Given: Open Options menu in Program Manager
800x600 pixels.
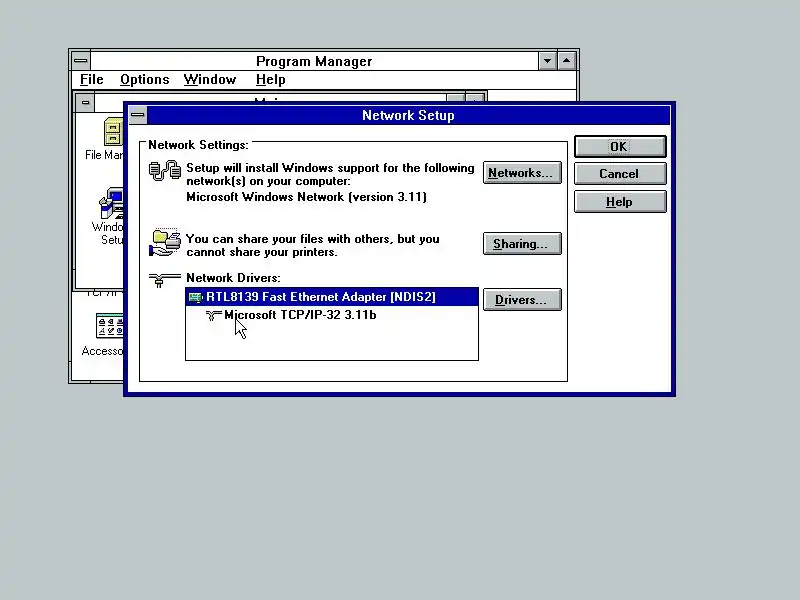Looking at the screenshot, I should point(144,80).
